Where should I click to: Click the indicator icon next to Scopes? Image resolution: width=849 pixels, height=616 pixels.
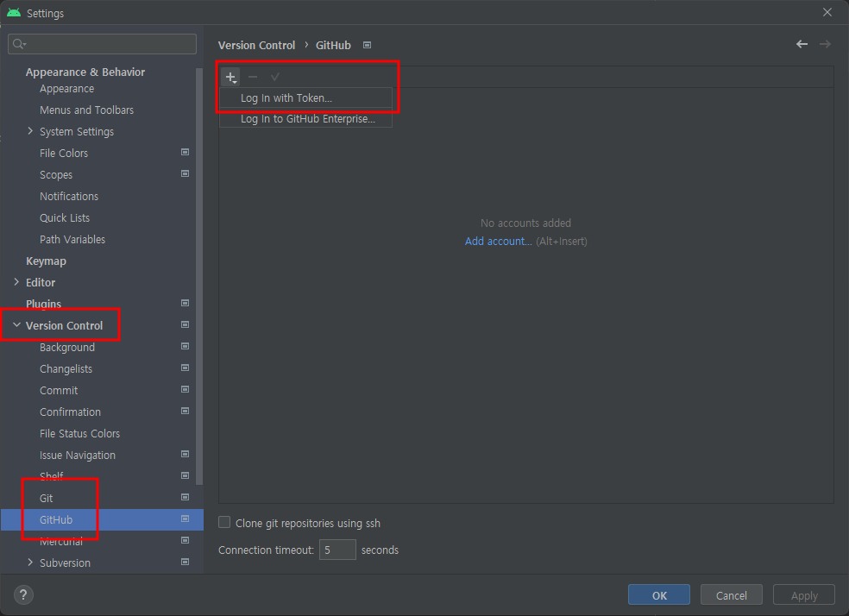coord(185,174)
